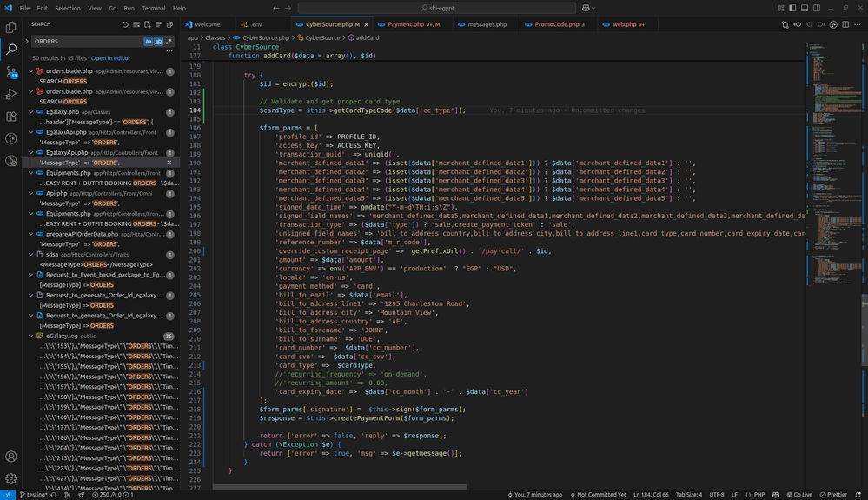Click the Go Live status bar button
Screen dimensions: 868x500
click(x=798, y=494)
